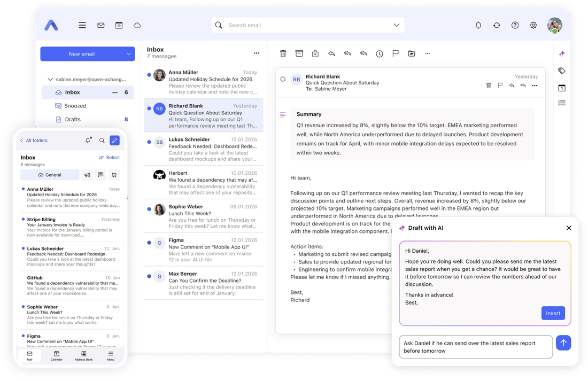Toggle unread dot on Anna Müller email
Screen dimensions: 588x381
149,75
